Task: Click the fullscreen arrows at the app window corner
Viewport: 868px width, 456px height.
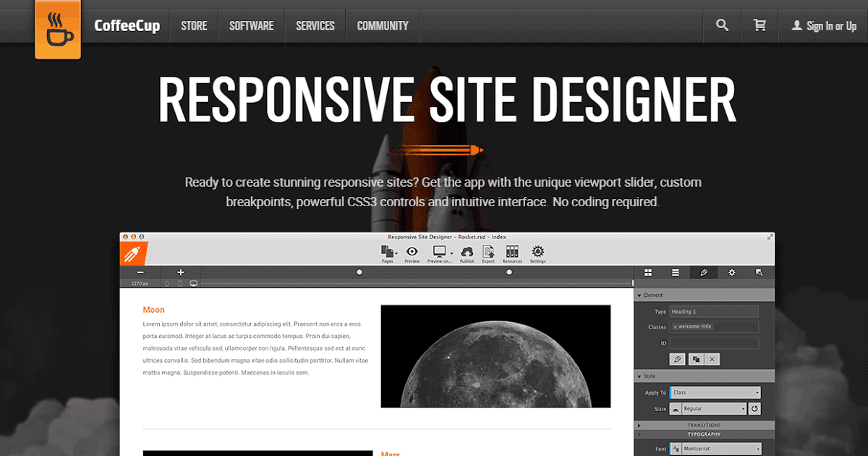Action: tap(770, 237)
